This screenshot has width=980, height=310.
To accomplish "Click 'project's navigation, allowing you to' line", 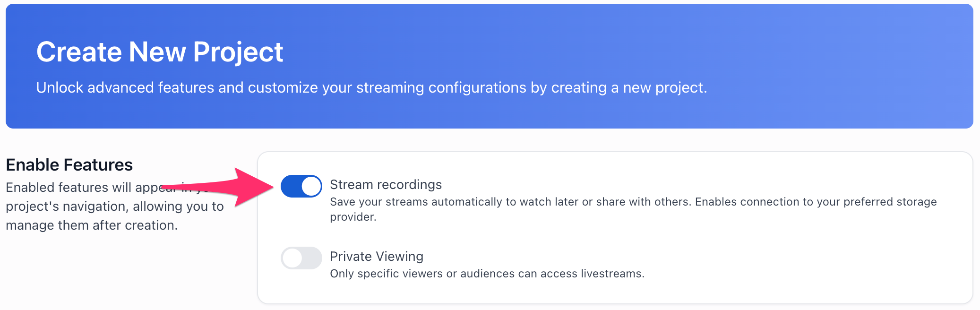I will (114, 207).
